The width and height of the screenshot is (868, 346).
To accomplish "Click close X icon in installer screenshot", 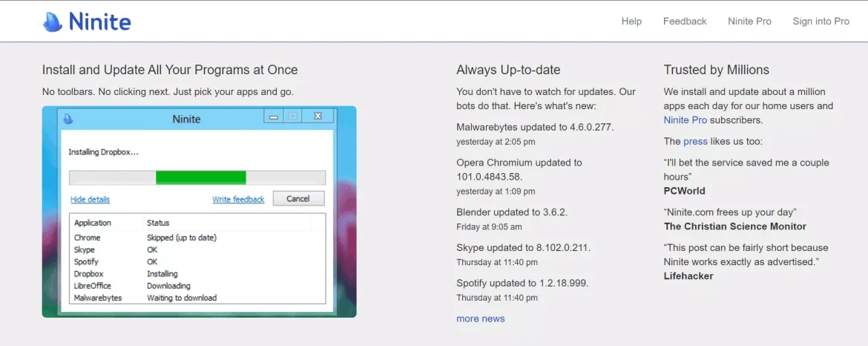I will [318, 117].
